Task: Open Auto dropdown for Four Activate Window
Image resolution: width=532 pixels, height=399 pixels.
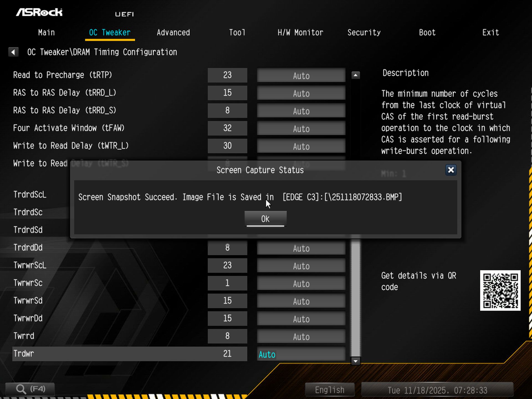Action: (301, 129)
